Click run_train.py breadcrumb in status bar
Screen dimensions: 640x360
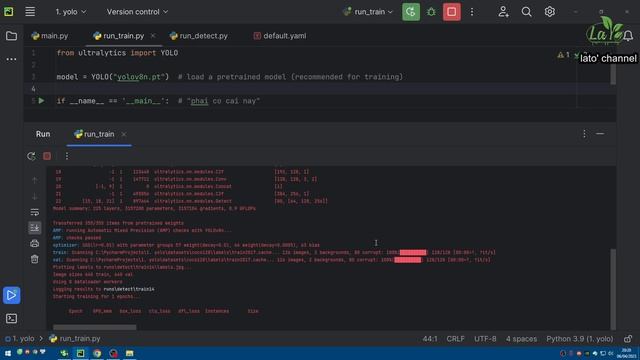click(x=75, y=339)
